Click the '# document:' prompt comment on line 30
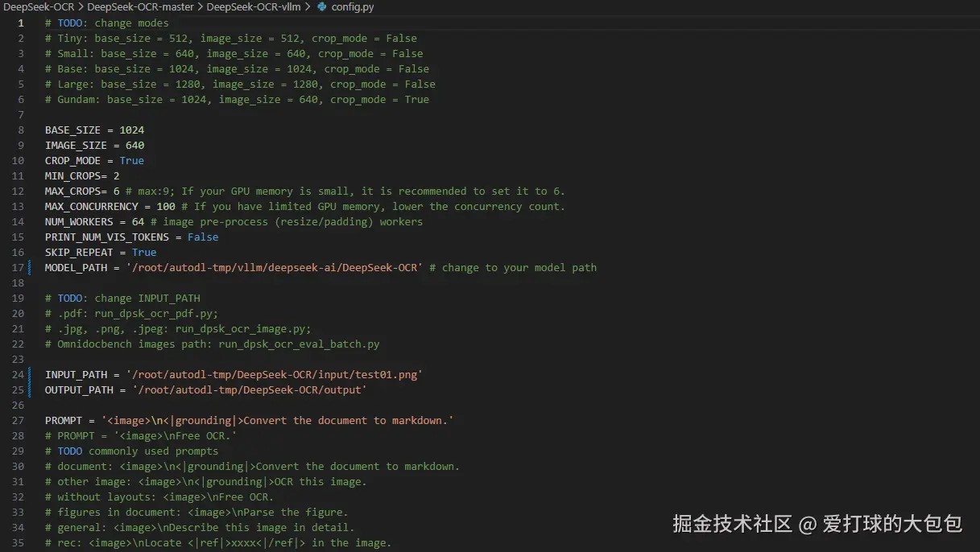 coord(253,467)
